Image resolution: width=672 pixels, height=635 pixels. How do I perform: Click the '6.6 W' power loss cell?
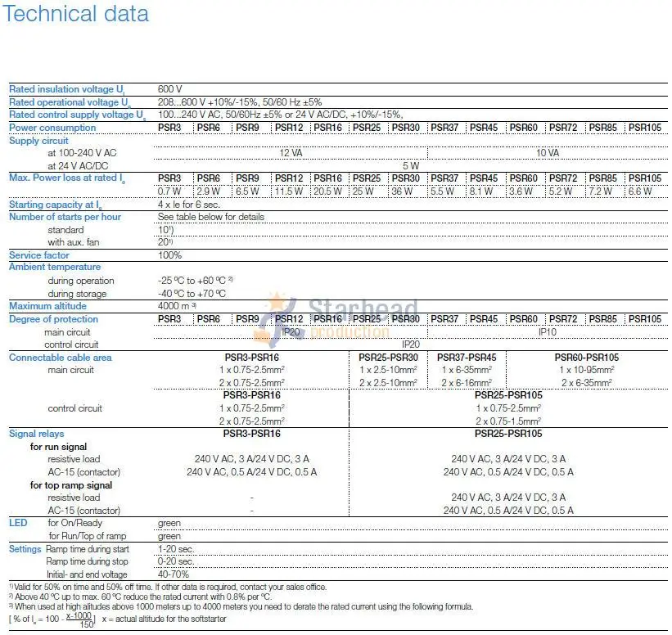coord(640,191)
